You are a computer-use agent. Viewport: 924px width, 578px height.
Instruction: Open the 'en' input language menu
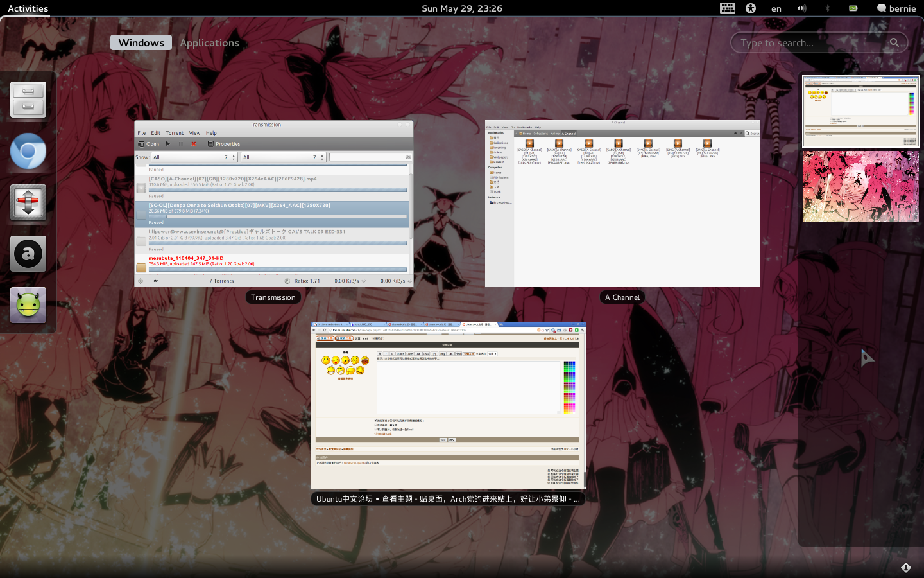(x=776, y=8)
